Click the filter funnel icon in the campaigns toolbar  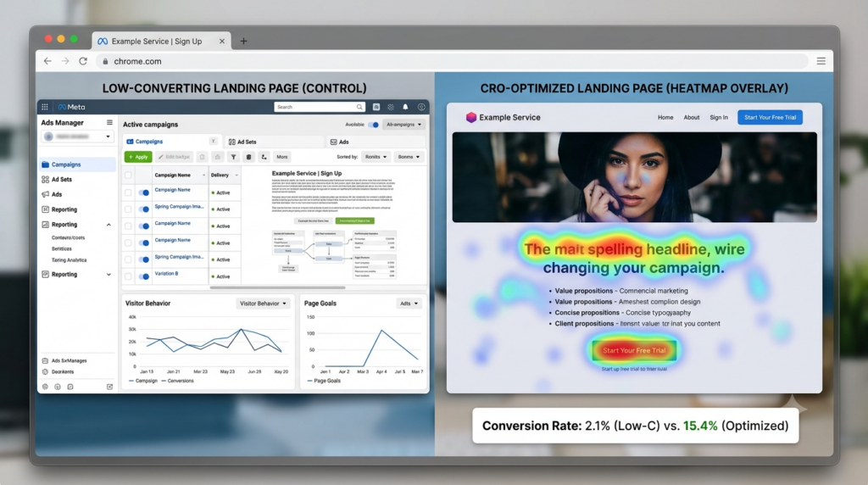pos(234,157)
